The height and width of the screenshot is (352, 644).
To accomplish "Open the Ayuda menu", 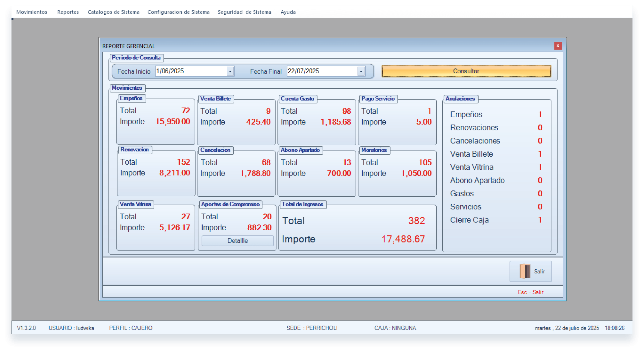I will tap(288, 12).
